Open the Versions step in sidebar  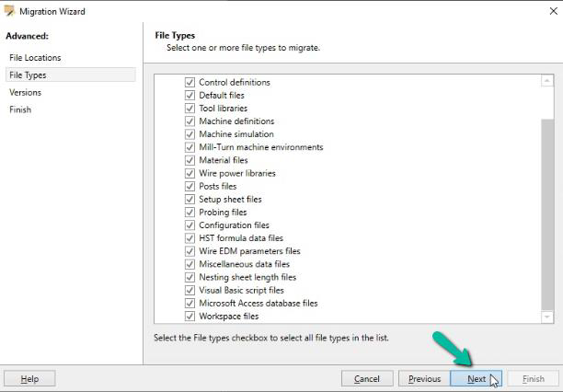click(25, 93)
